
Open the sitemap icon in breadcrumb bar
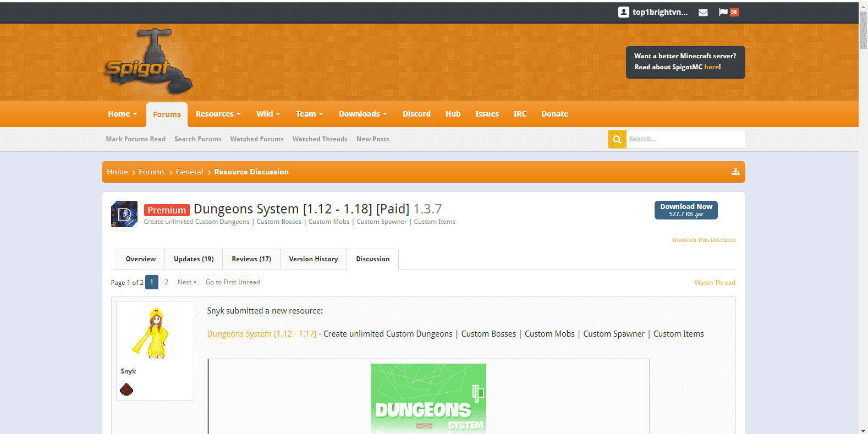click(x=735, y=172)
